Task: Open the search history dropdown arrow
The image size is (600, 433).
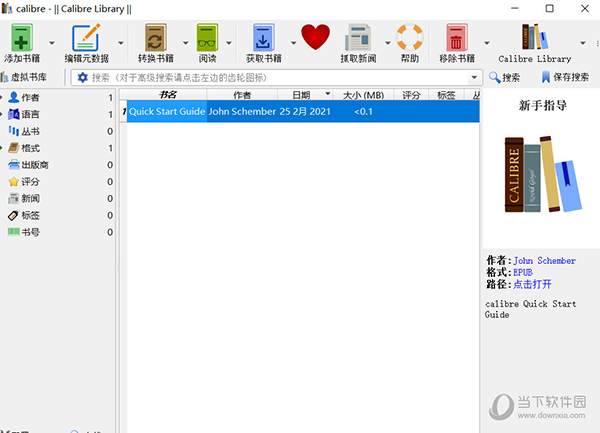Action: (474, 78)
